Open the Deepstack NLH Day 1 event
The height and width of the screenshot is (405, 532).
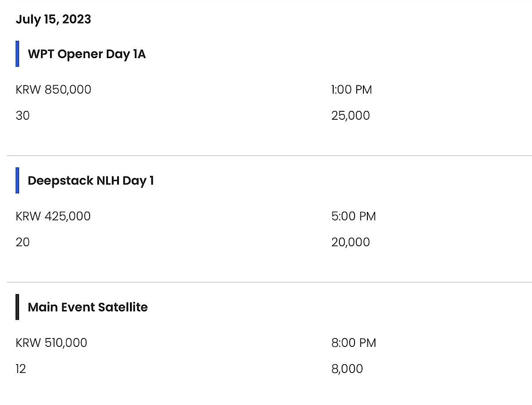tap(91, 181)
